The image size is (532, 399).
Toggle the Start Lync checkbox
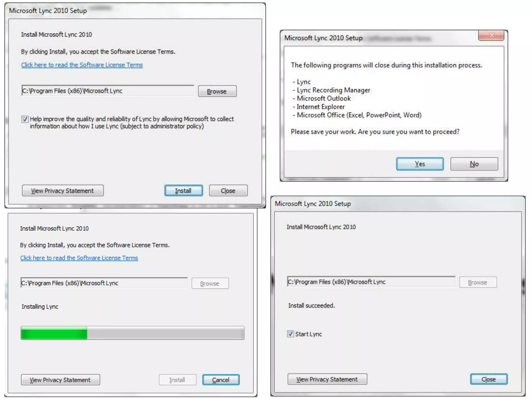tap(290, 334)
